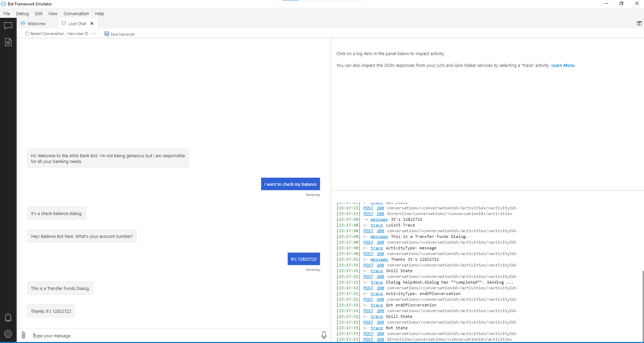Click the Restart Conversation circular arrow icon

[28, 34]
